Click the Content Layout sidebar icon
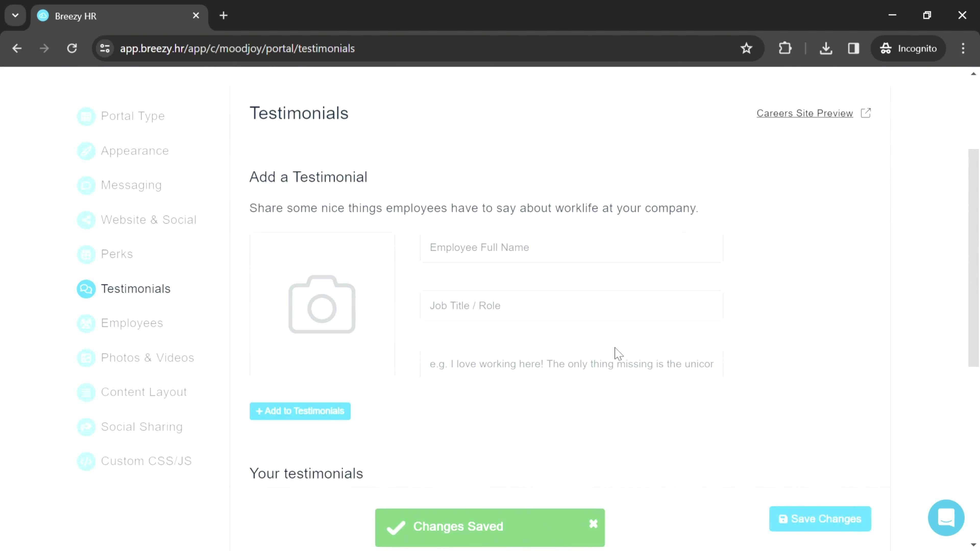 pyautogui.click(x=85, y=392)
